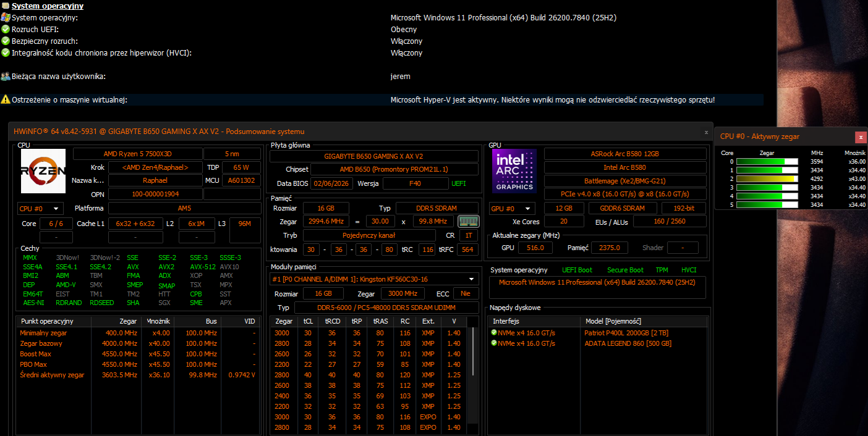Open the CPU #0 selector dropdown
This screenshot has width=868, height=436.
coord(40,209)
